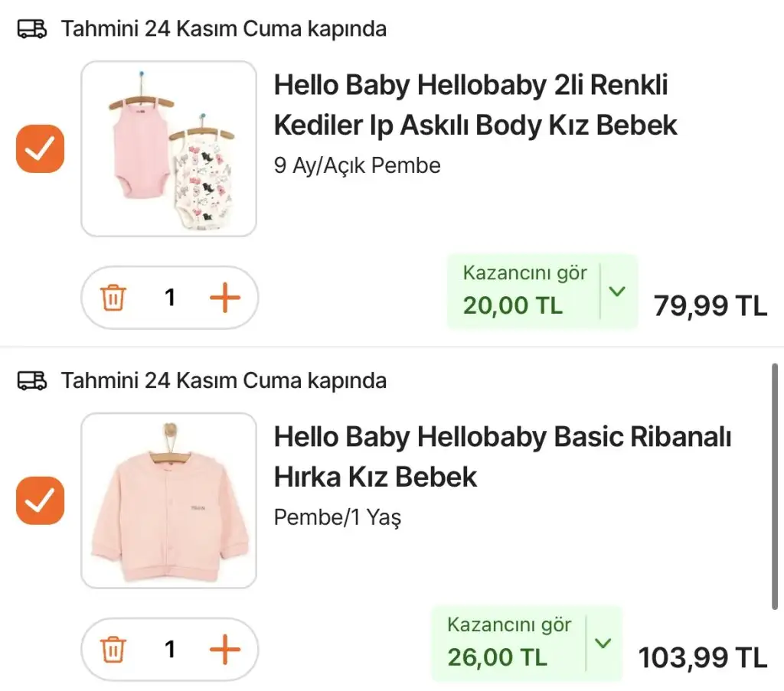View the pink cardigan product thumbnail

pos(168,500)
